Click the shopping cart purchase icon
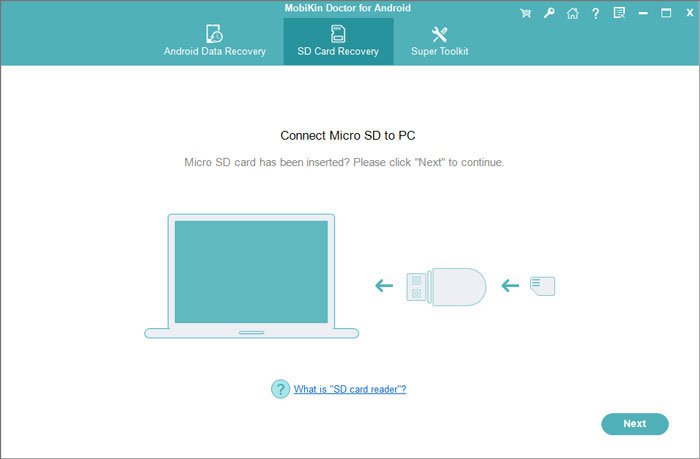 (526, 13)
